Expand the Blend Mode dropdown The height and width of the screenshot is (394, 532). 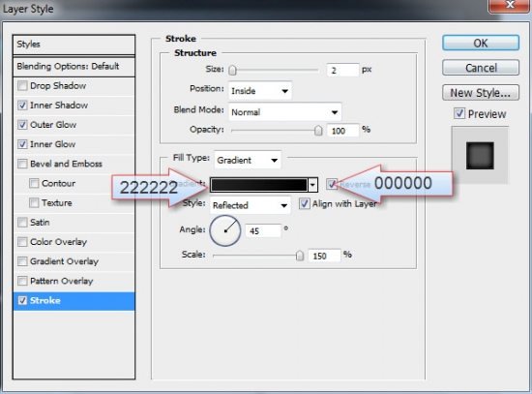point(285,112)
